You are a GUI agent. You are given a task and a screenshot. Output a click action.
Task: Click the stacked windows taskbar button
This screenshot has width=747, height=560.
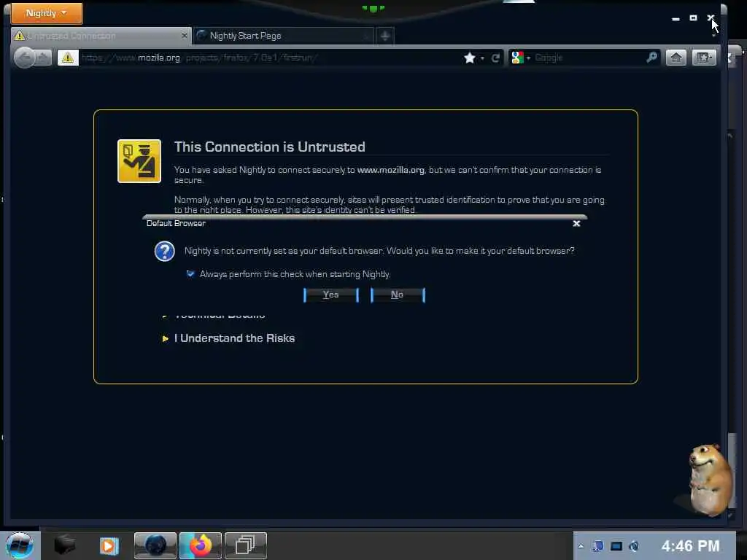coord(246,545)
